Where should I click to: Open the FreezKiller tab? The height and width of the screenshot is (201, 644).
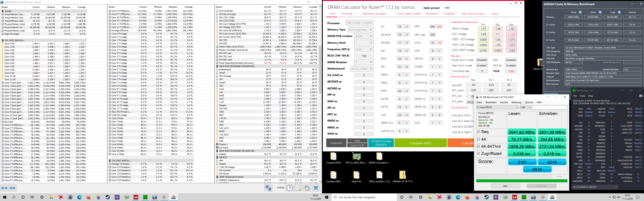tap(449, 14)
